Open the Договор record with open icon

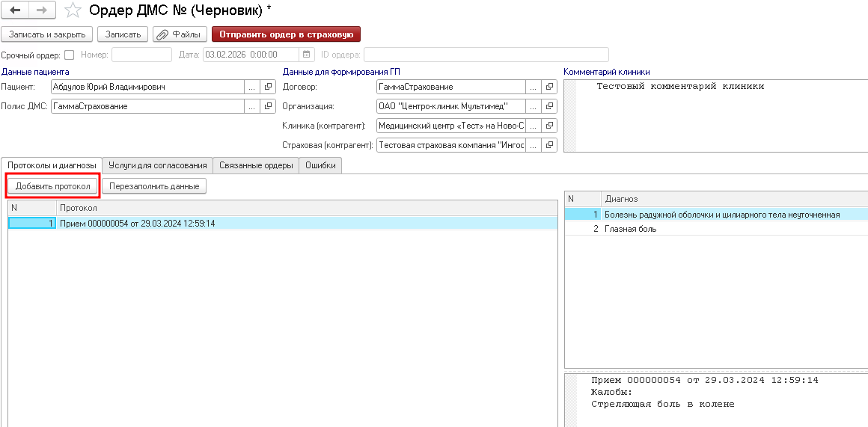pos(550,87)
